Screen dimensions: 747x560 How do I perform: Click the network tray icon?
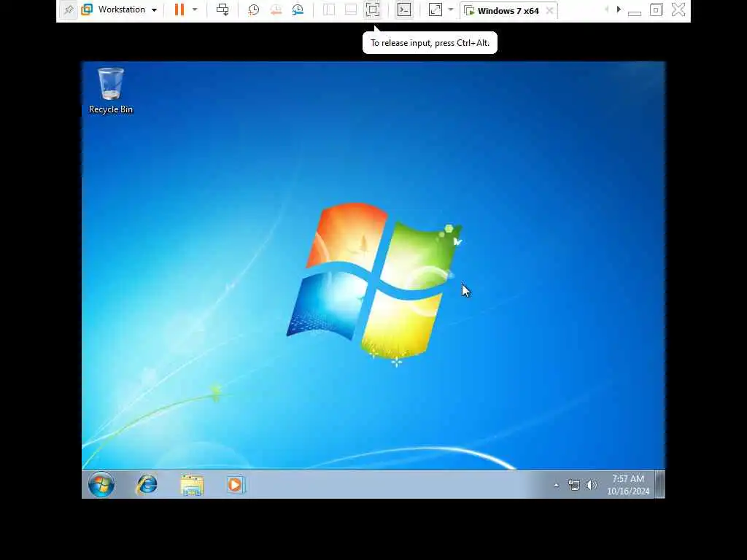tap(574, 485)
